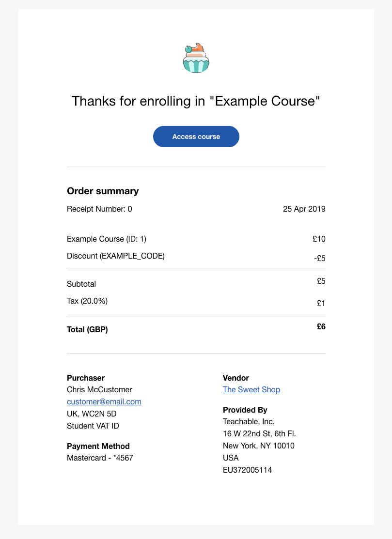Click the £10 course price

tap(319, 239)
